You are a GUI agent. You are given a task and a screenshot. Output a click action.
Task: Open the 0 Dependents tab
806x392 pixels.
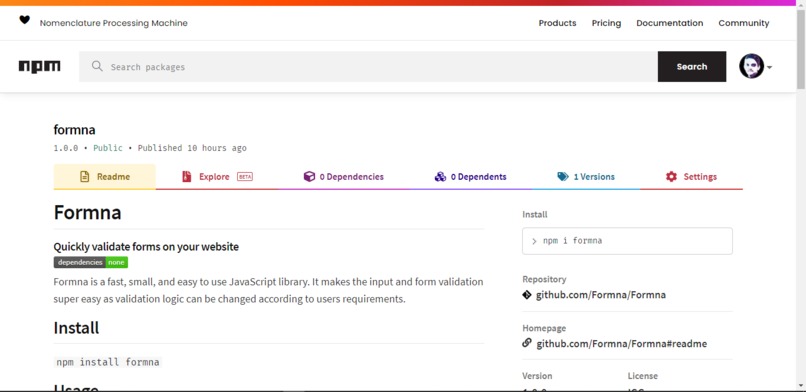(x=470, y=177)
